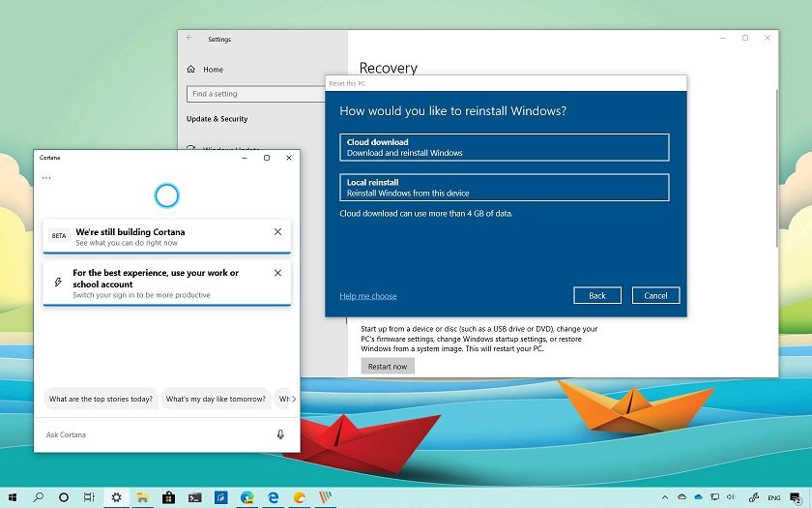
Task: Go to Home in Settings sidebar
Action: (x=213, y=70)
